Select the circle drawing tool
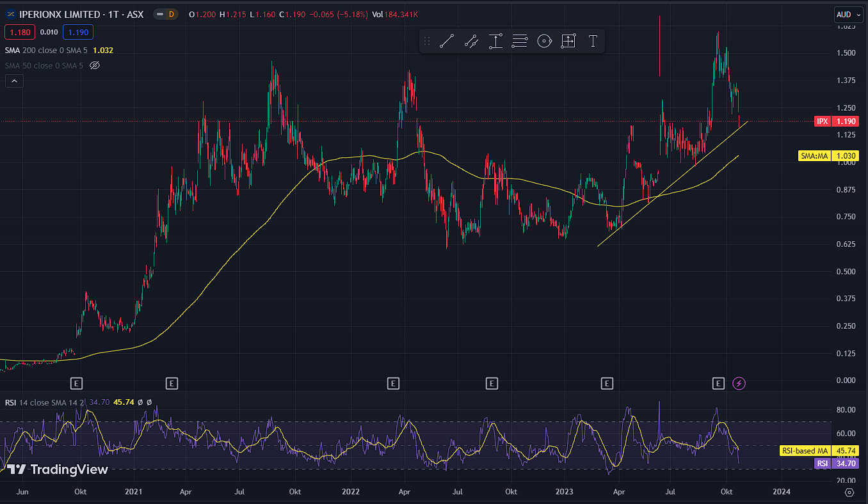 click(544, 42)
